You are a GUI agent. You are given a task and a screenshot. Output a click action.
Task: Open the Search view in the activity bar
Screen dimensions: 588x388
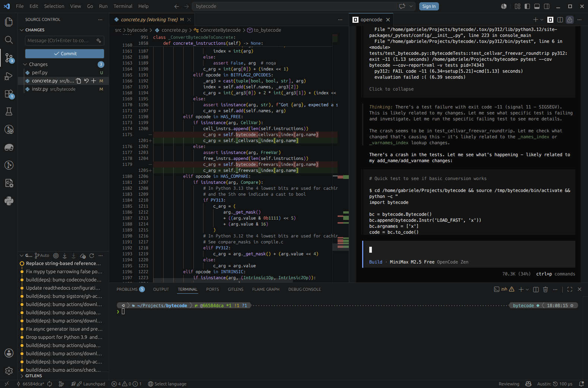point(9,40)
